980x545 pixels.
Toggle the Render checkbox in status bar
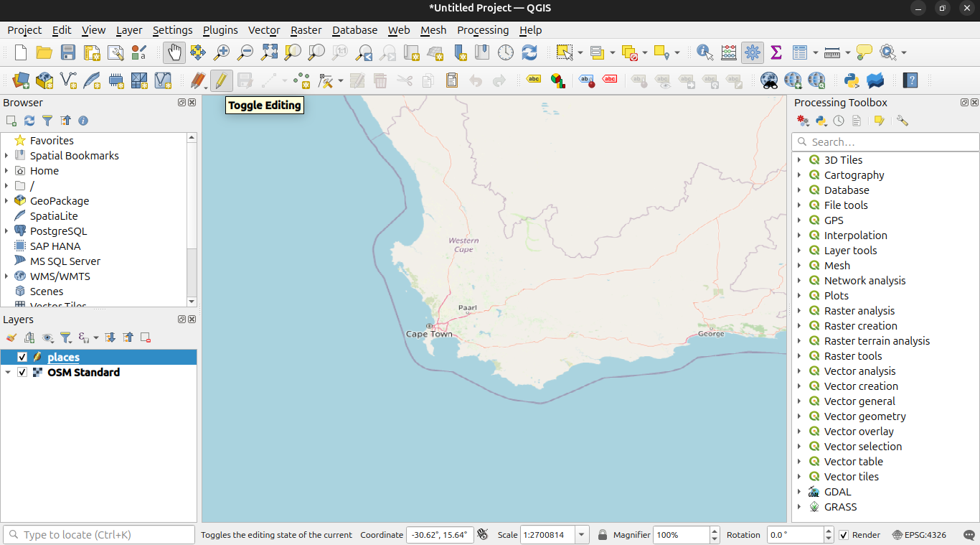[x=844, y=535]
